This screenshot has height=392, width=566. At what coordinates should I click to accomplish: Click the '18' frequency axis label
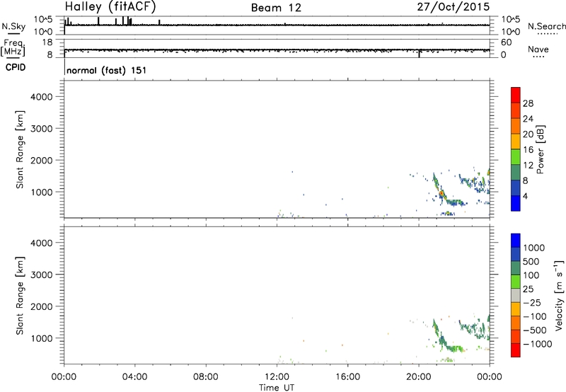(47, 42)
